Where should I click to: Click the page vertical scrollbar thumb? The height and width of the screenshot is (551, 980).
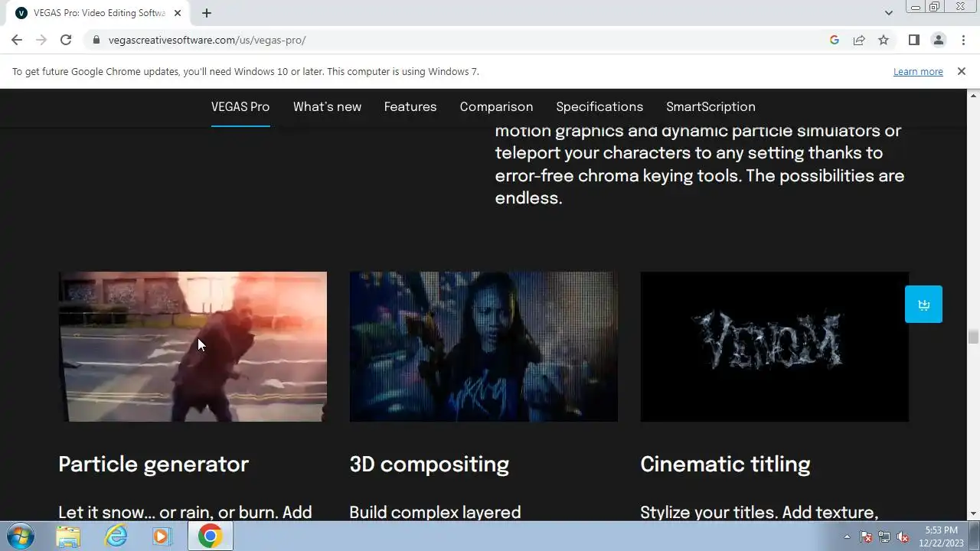pos(973,337)
